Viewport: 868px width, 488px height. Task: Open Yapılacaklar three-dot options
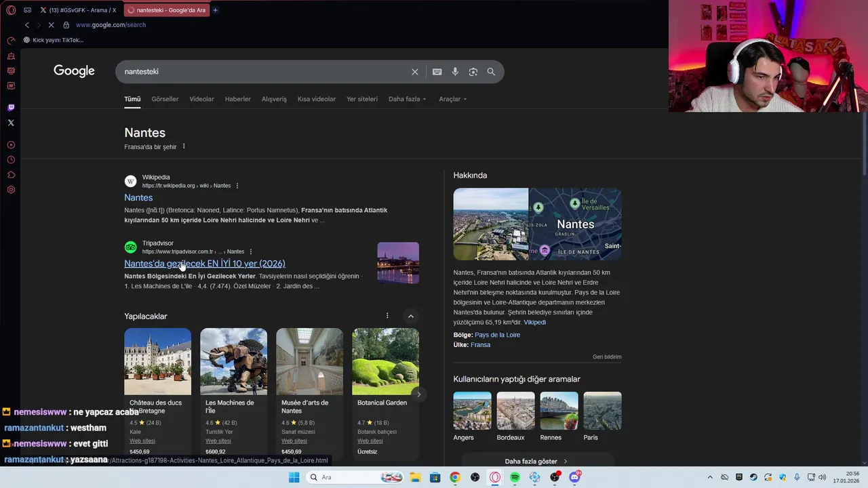click(387, 316)
